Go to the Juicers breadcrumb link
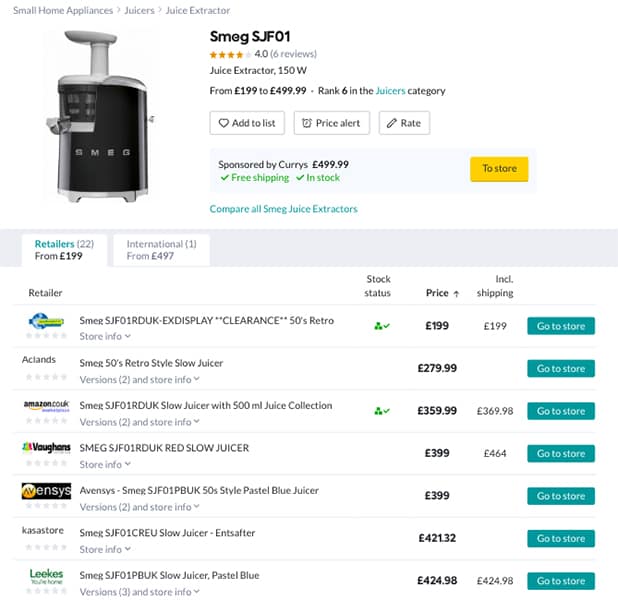The image size is (618, 600). click(x=139, y=10)
